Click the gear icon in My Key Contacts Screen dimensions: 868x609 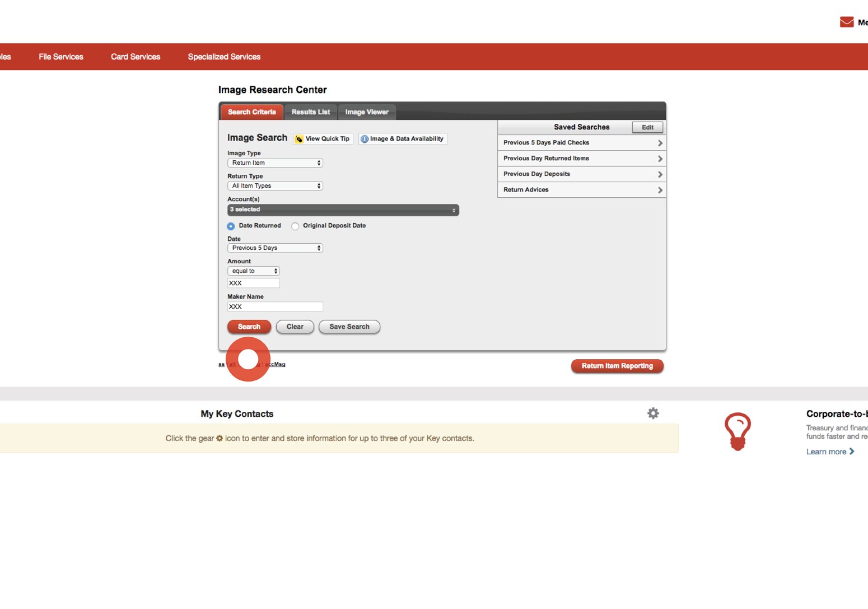[653, 413]
